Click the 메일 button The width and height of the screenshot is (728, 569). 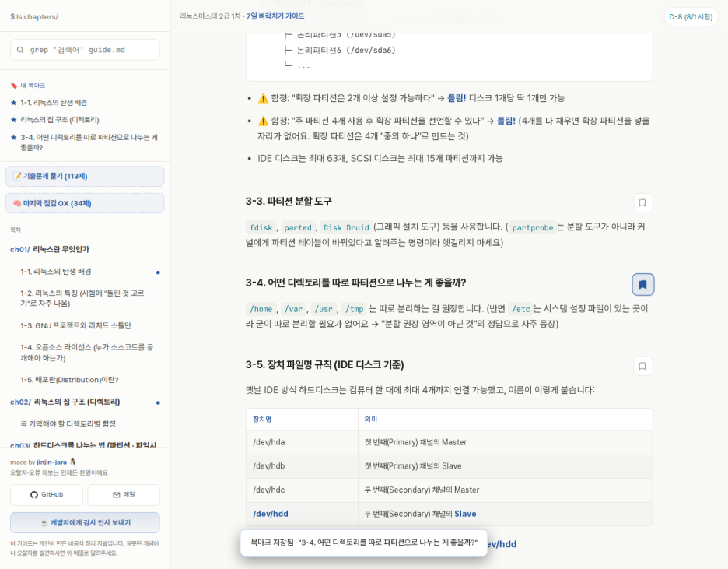click(124, 495)
